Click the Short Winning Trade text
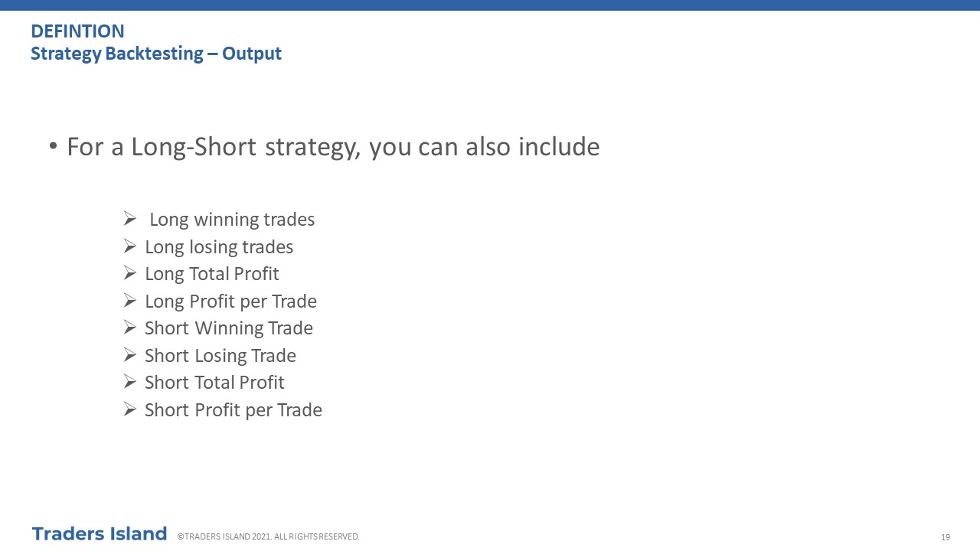 click(229, 328)
